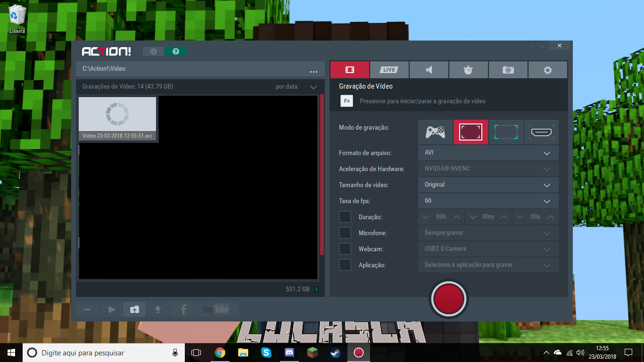
Task: Open the Windows Start menu
Action: 11,353
